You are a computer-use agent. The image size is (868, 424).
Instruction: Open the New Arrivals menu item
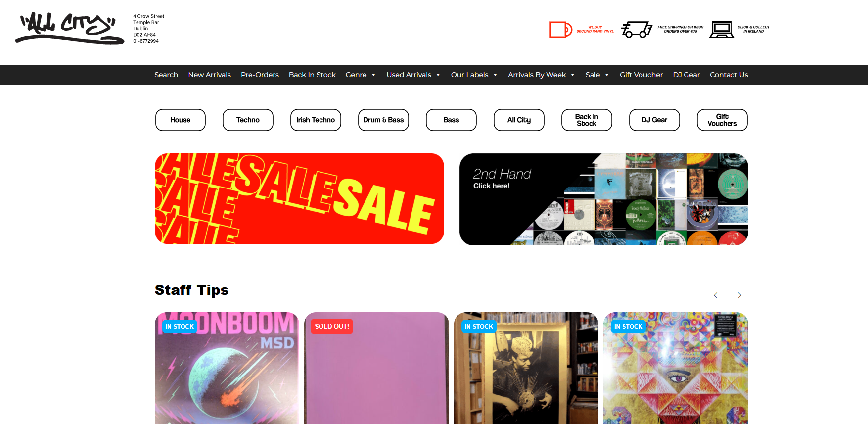(x=210, y=75)
